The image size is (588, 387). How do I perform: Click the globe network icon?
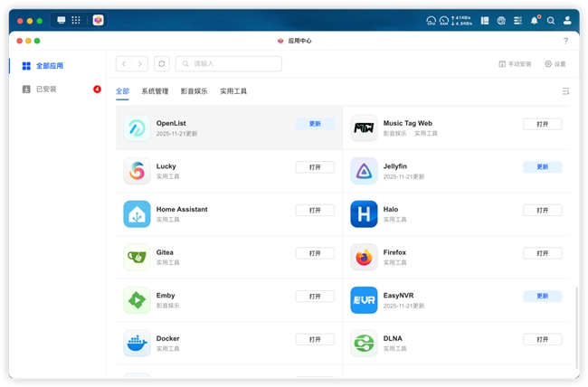501,21
